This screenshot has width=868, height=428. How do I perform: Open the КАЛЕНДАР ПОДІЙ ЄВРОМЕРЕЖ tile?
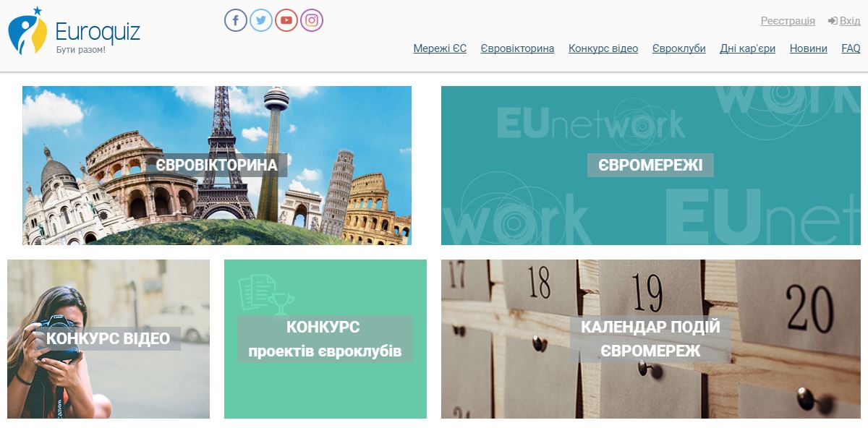pos(650,339)
